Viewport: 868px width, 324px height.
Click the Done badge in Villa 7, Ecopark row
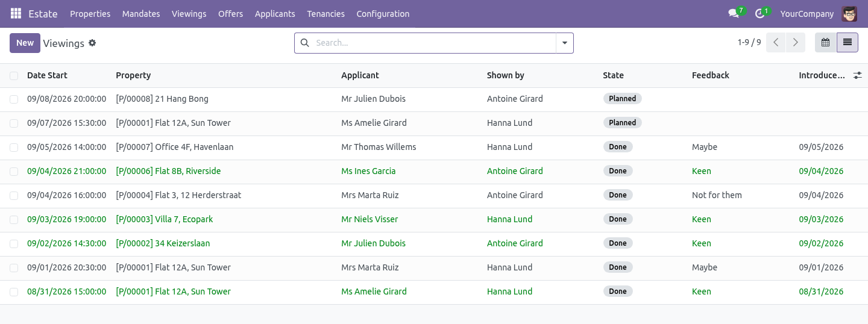(x=617, y=219)
